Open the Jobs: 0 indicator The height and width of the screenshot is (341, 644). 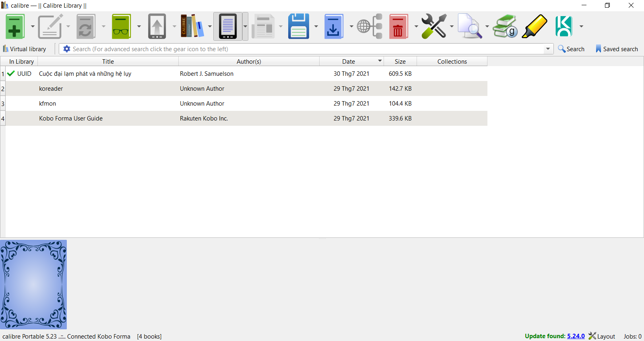632,336
